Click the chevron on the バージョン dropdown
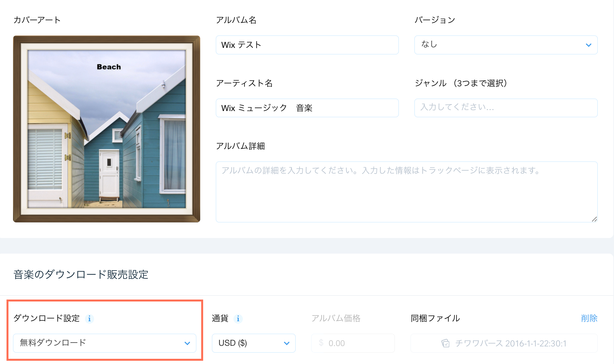Viewport: 614px width, 364px height. pyautogui.click(x=589, y=45)
